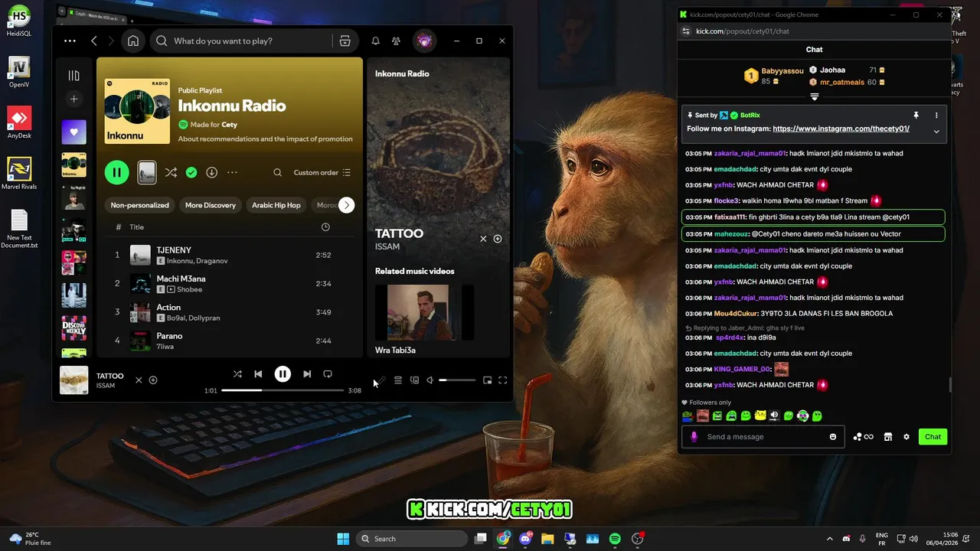Select Arabic Hip Hop filter chip
The width and height of the screenshot is (980, 551).
point(276,205)
